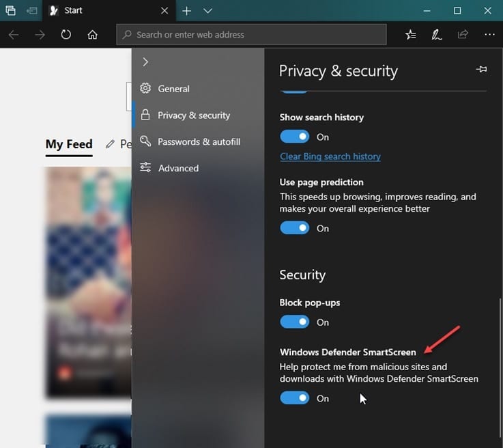The image size is (503, 448).
Task: Toggle Use page prediction switch
Action: tap(294, 228)
